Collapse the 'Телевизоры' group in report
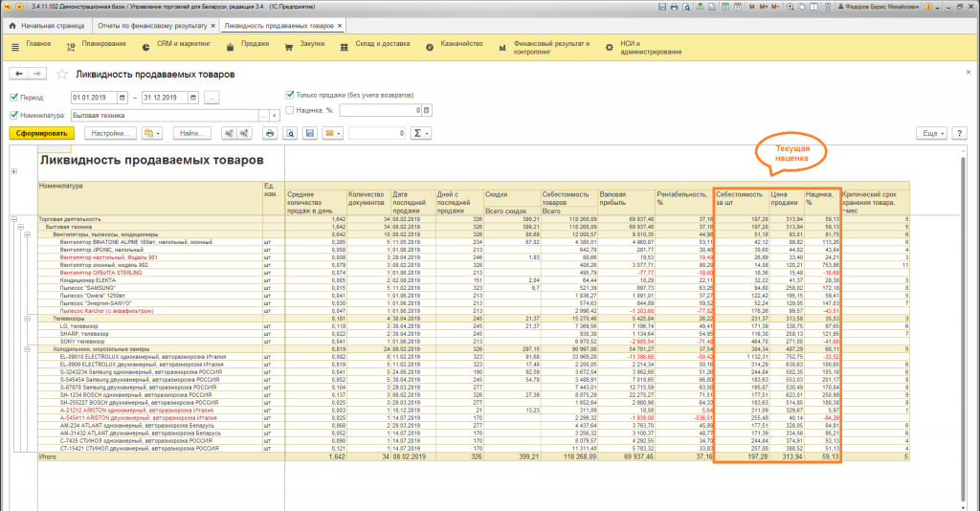 pos(27,318)
